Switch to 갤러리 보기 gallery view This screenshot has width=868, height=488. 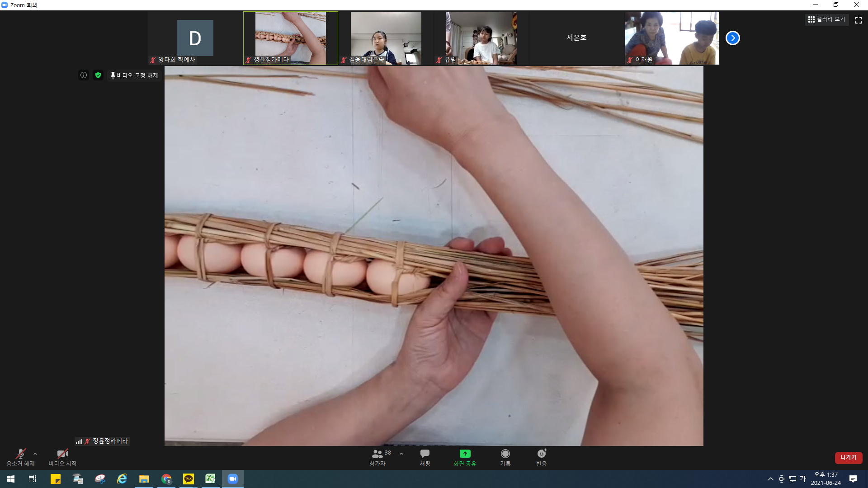tap(826, 19)
